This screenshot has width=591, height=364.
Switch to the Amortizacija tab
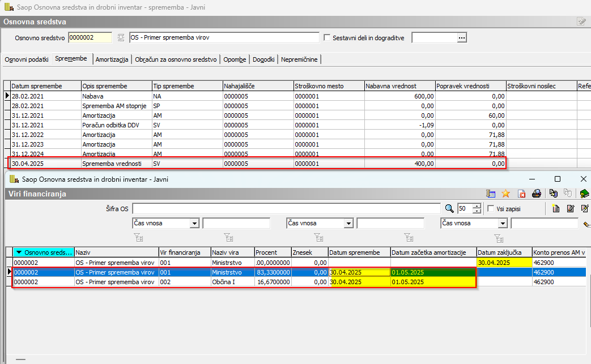[112, 59]
